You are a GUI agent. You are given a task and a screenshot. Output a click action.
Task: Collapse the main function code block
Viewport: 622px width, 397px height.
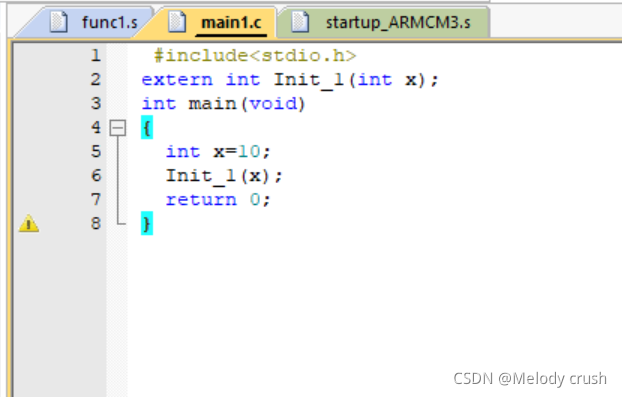click(117, 128)
